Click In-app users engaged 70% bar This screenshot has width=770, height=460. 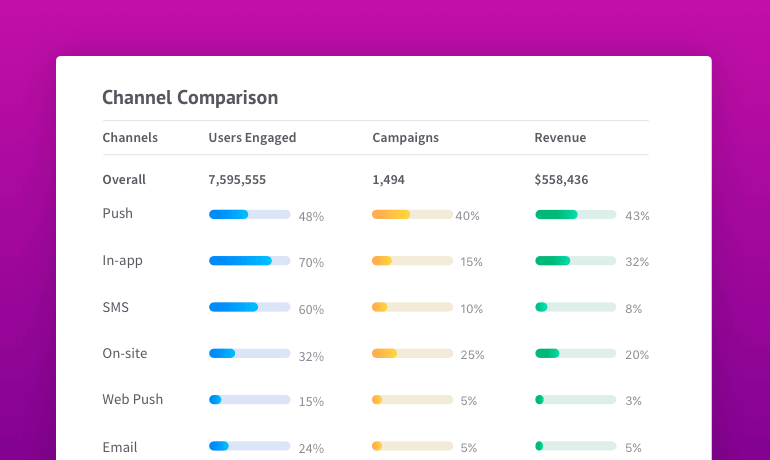(249, 261)
